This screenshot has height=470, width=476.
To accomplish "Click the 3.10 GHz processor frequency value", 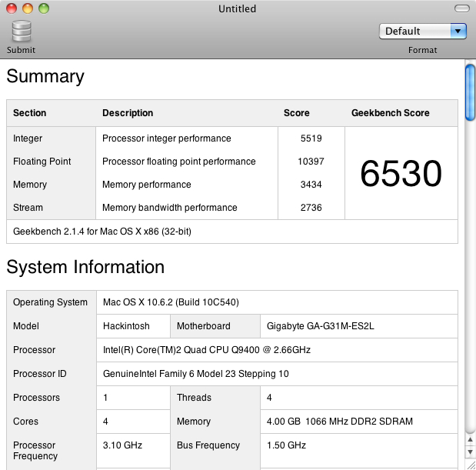I will 122,445.
